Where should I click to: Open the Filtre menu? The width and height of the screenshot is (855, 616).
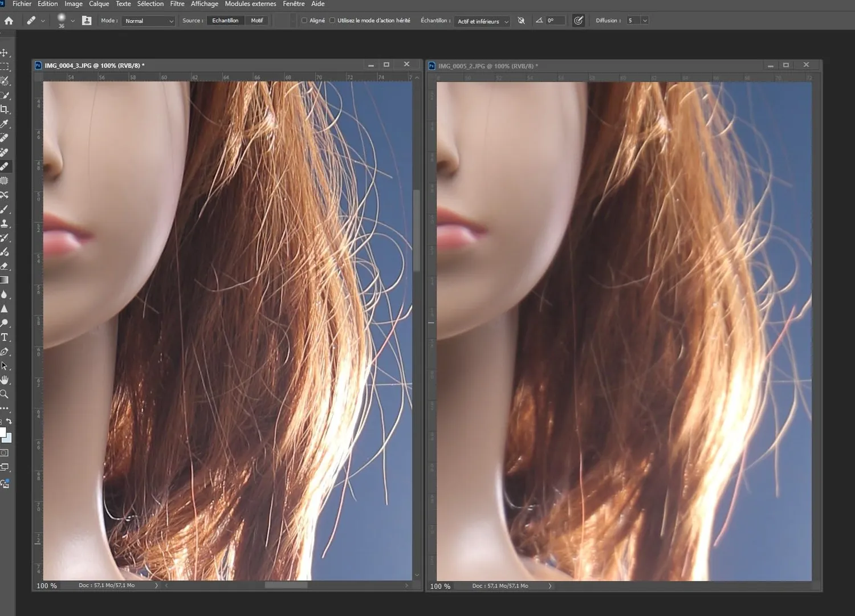pyautogui.click(x=177, y=4)
